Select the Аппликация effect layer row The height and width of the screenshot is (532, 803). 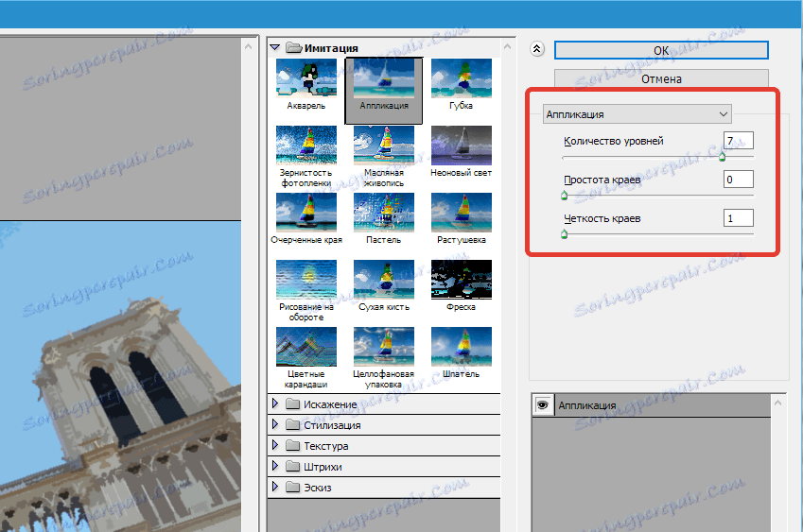(x=652, y=405)
